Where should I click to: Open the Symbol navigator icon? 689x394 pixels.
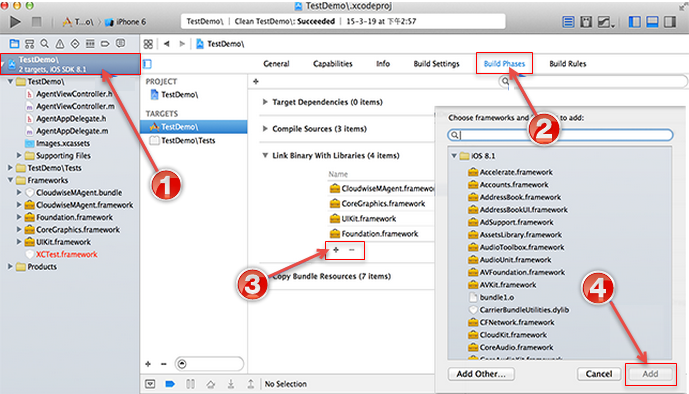click(29, 44)
